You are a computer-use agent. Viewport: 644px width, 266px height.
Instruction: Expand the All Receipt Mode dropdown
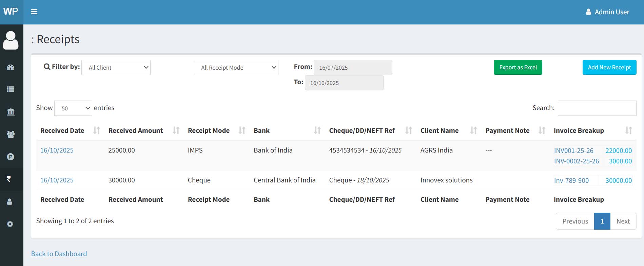pyautogui.click(x=236, y=68)
